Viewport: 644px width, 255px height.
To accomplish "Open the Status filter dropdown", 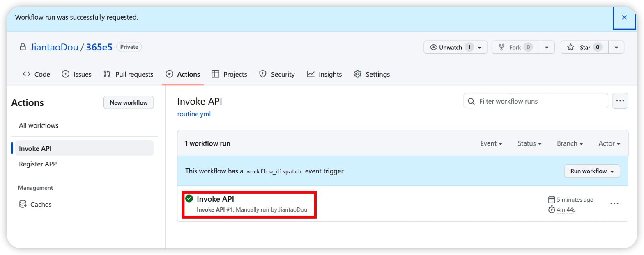I will [529, 143].
